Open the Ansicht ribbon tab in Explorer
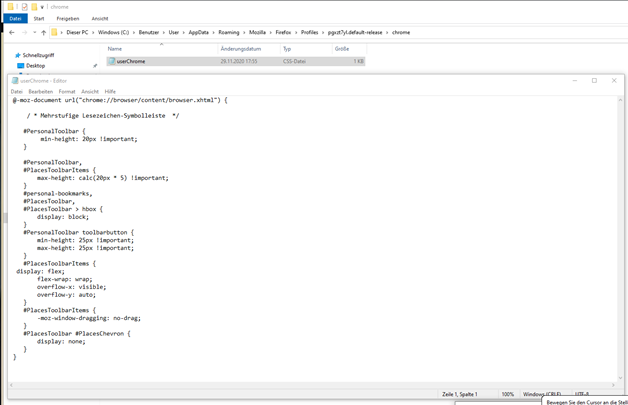 [100, 18]
